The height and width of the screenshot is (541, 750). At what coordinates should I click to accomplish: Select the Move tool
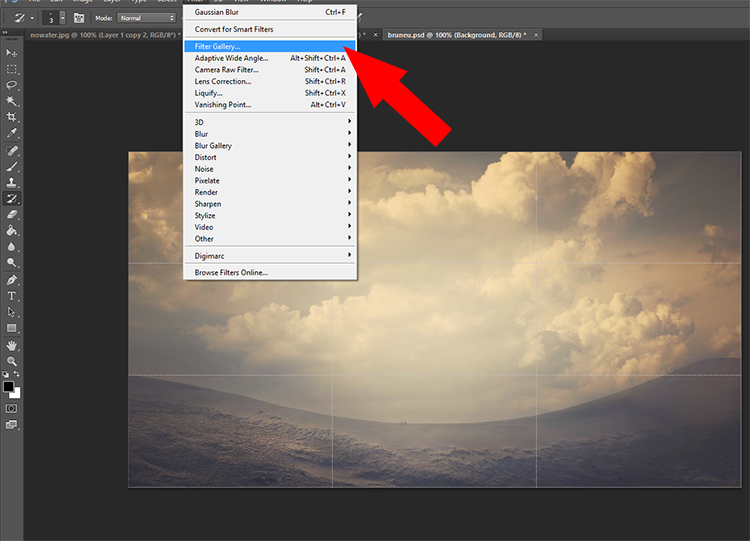(x=11, y=53)
